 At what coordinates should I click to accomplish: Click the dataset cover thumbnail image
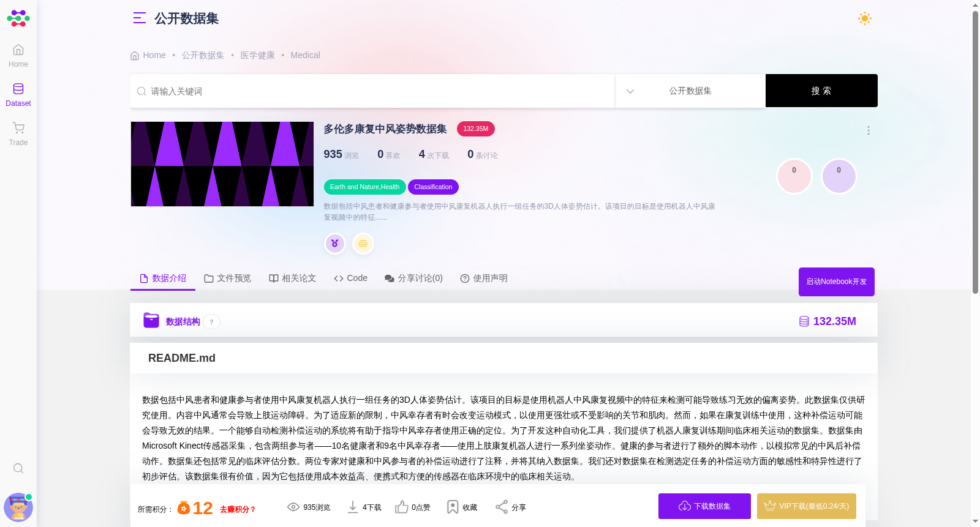[x=222, y=164]
